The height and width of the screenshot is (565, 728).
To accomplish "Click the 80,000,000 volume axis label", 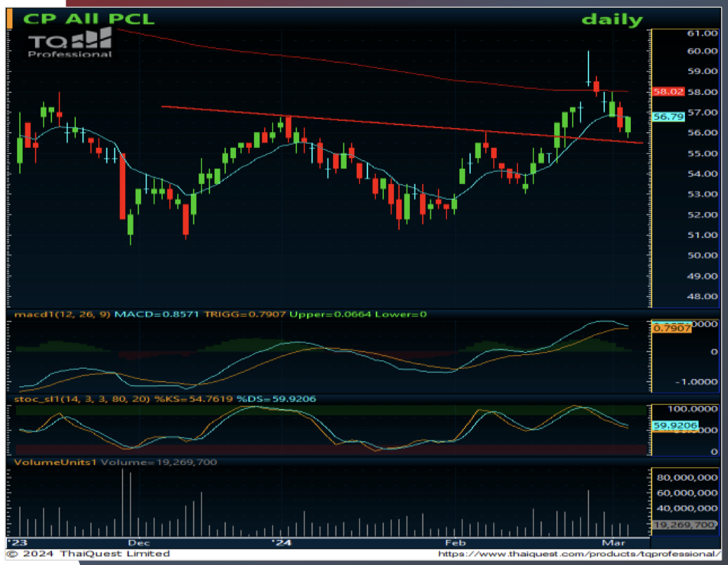I will 687,477.
